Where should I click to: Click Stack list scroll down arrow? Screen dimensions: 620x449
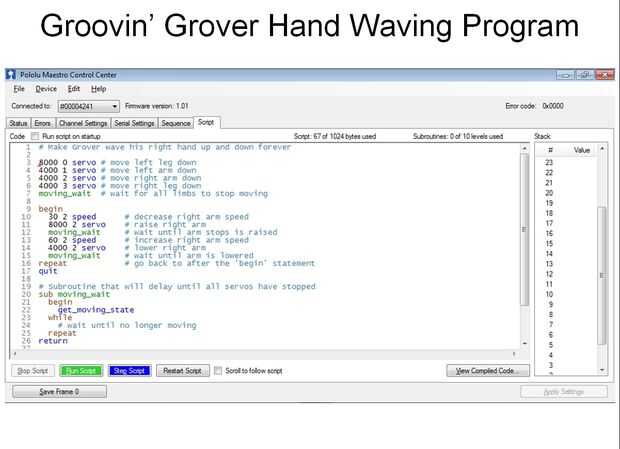pos(602,370)
